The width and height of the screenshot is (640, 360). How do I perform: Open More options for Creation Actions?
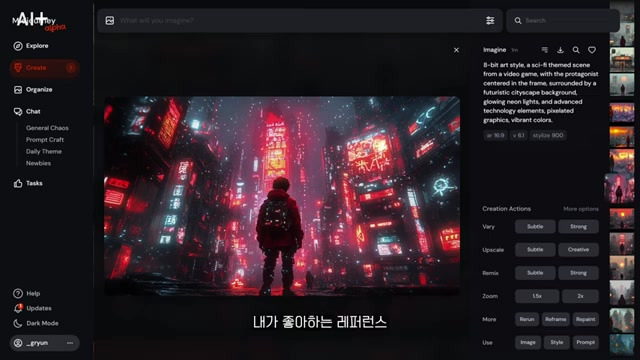(x=581, y=209)
